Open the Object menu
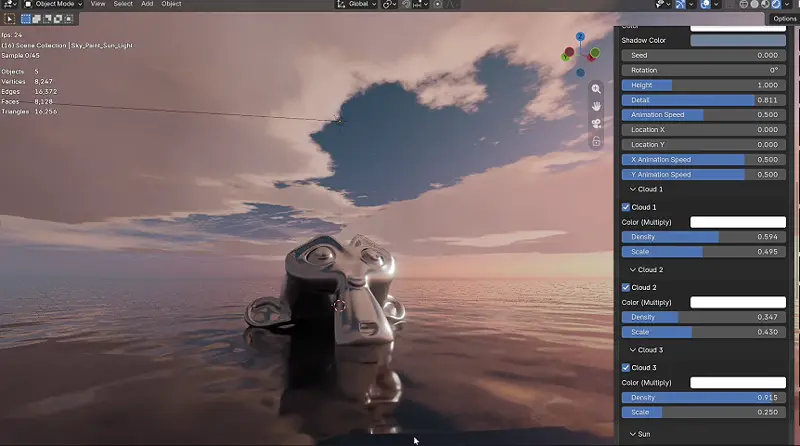800x446 pixels. (x=171, y=4)
